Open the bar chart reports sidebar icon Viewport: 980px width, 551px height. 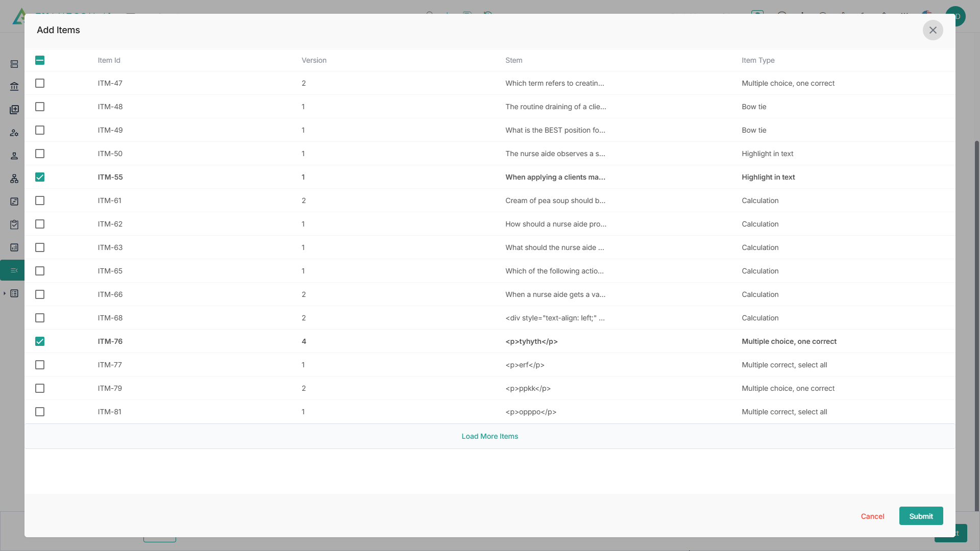(x=14, y=247)
